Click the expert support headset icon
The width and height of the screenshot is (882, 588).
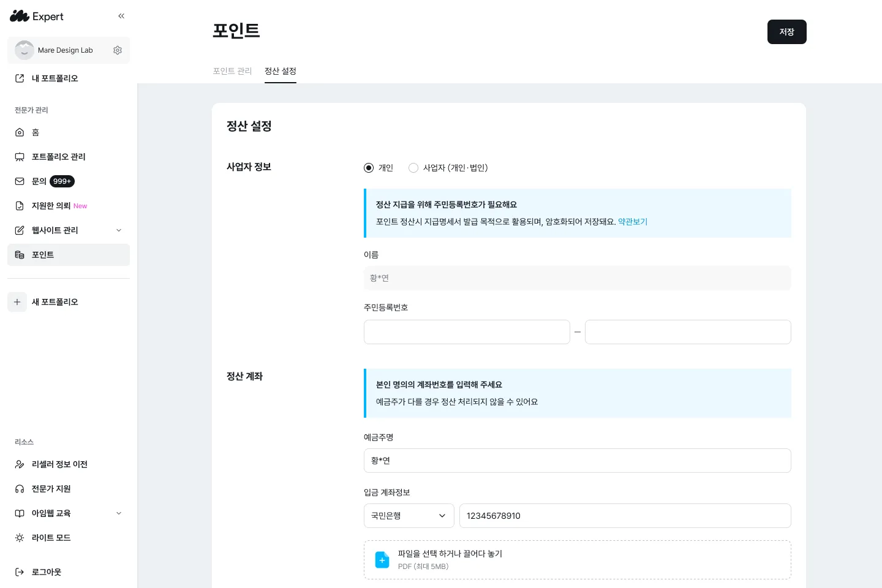[x=20, y=489]
